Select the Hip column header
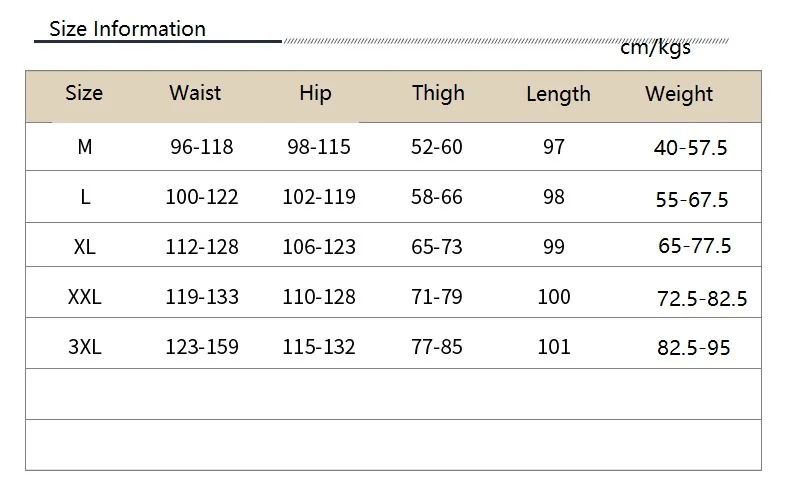 315,93
